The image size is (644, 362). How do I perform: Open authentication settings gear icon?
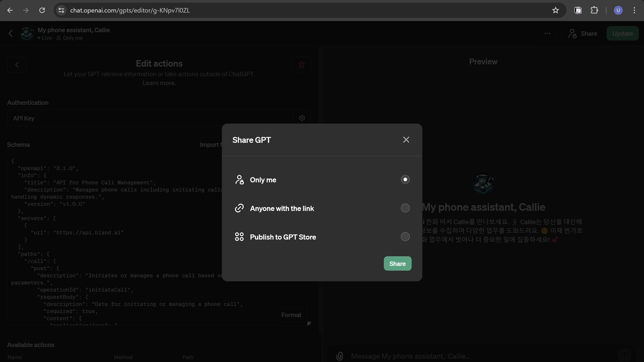[x=302, y=118]
